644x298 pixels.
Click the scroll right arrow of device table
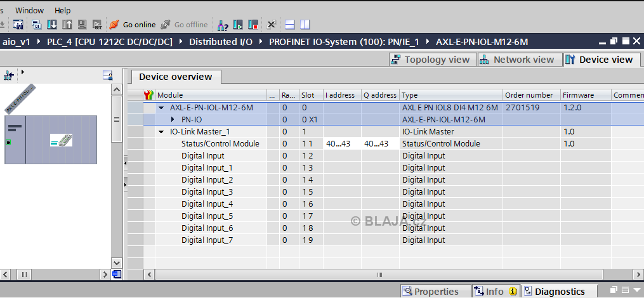(x=639, y=274)
